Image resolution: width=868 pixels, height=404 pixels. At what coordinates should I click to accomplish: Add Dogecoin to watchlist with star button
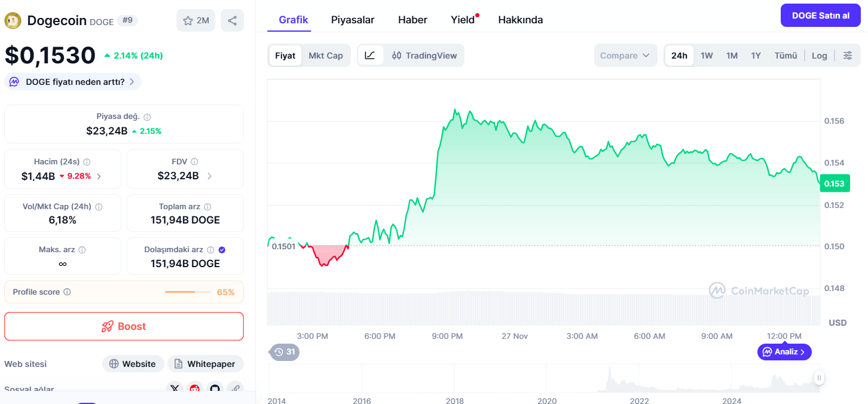pos(196,20)
